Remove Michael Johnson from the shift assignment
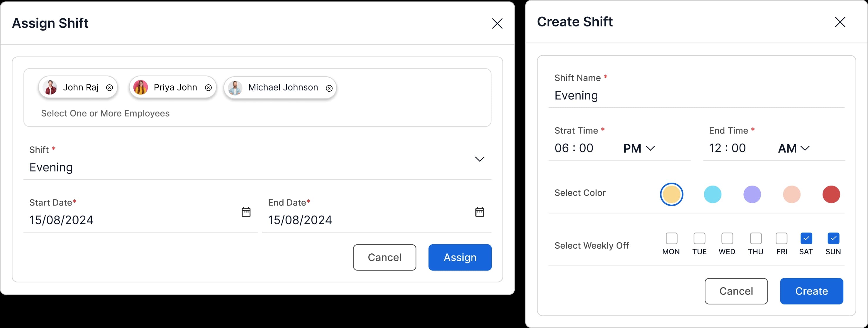This screenshot has height=328, width=868. tap(329, 88)
